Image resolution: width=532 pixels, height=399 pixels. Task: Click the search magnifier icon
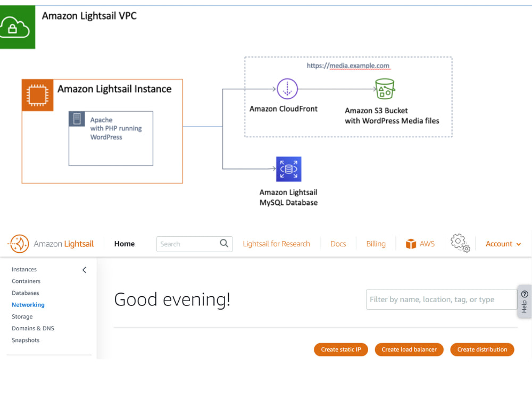click(225, 244)
